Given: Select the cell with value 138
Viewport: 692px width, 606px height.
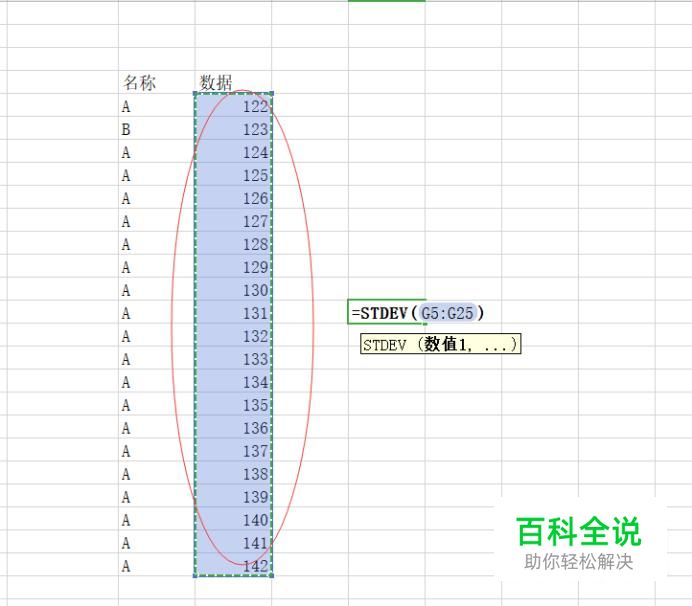Looking at the screenshot, I should click(233, 473).
